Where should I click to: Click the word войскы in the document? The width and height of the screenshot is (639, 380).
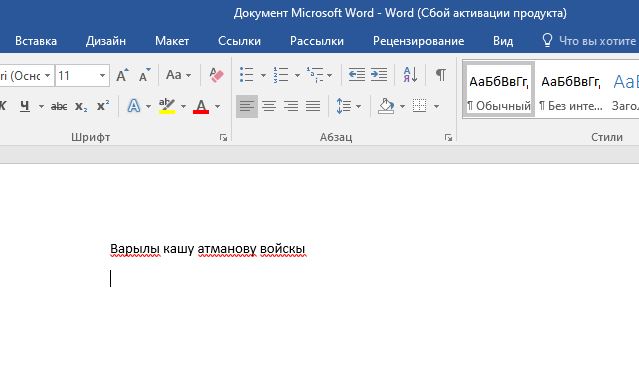[282, 249]
